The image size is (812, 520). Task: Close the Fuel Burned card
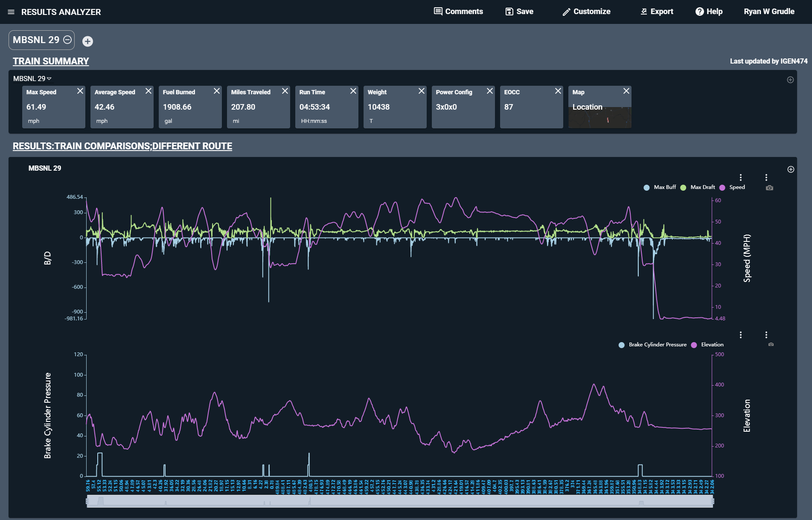(x=217, y=91)
